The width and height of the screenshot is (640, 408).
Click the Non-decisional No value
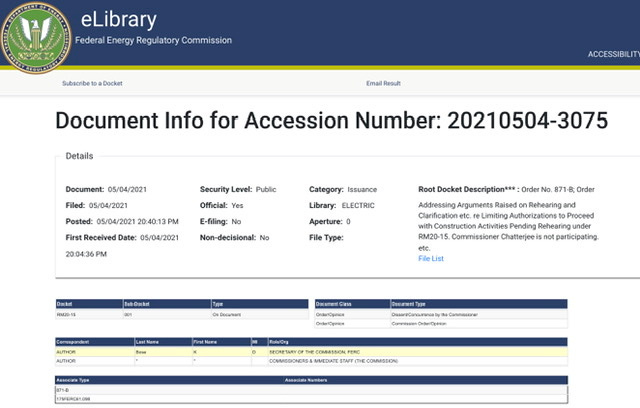pos(264,237)
